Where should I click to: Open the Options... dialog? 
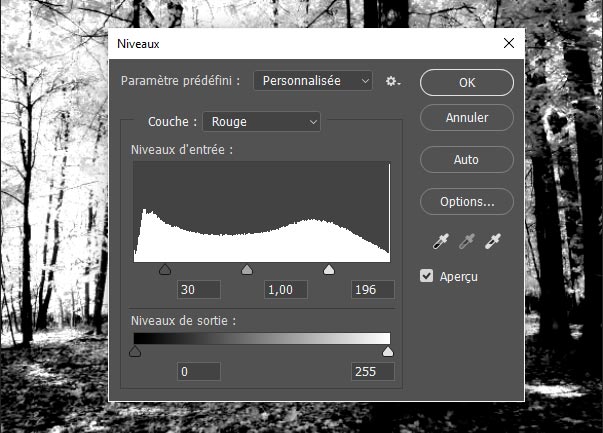[x=466, y=201]
